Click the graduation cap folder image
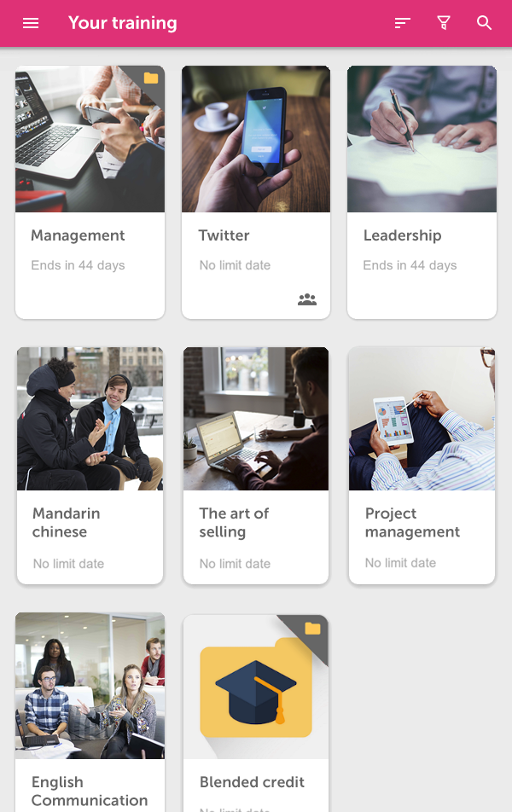This screenshot has height=812, width=512. point(256,687)
